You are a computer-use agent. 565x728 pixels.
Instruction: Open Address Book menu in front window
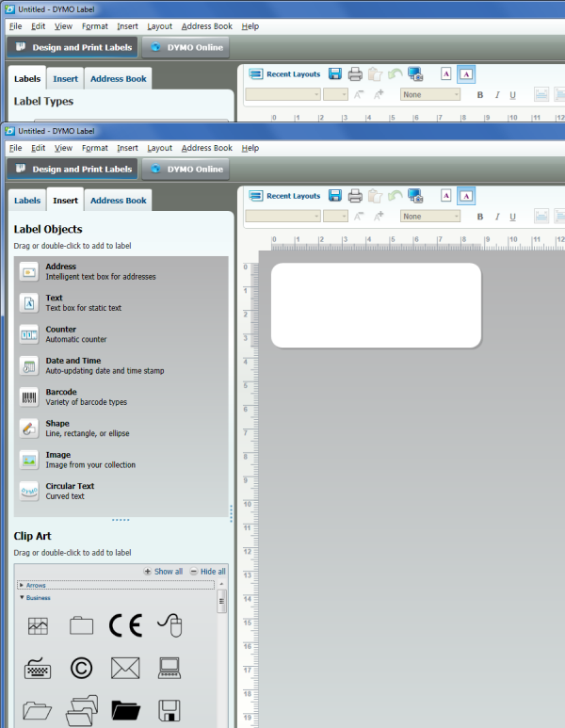206,148
